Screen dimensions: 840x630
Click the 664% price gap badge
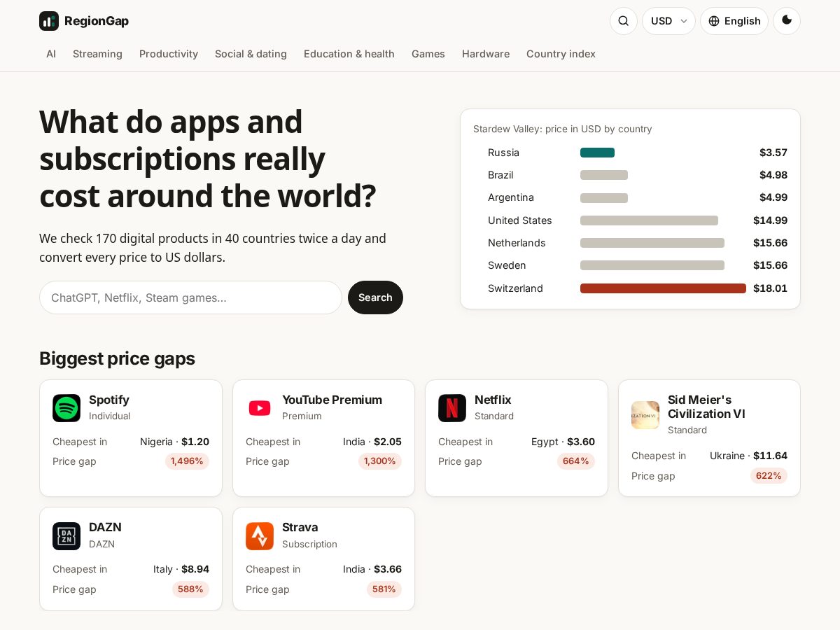pyautogui.click(x=576, y=461)
